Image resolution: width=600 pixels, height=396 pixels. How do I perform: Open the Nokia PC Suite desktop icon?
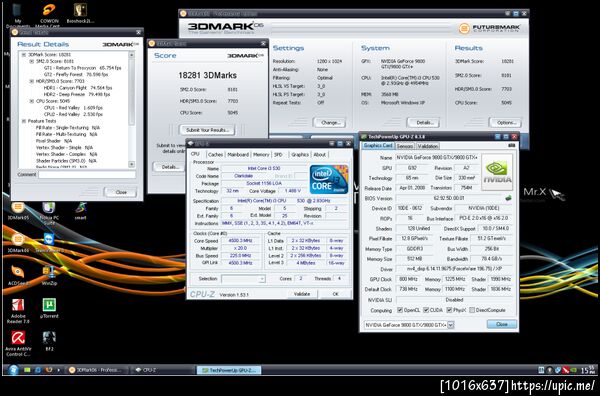tap(49, 213)
